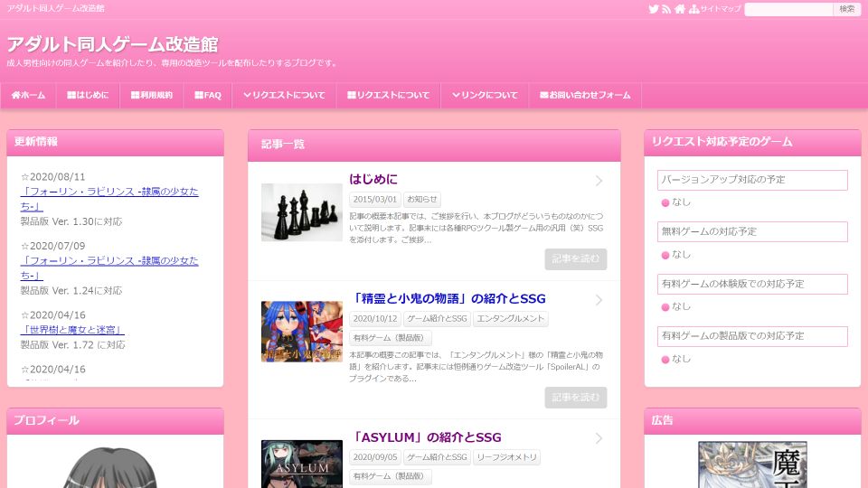Click 記事を読む button for はじめに article
This screenshot has height=488, width=868.
coord(575,259)
